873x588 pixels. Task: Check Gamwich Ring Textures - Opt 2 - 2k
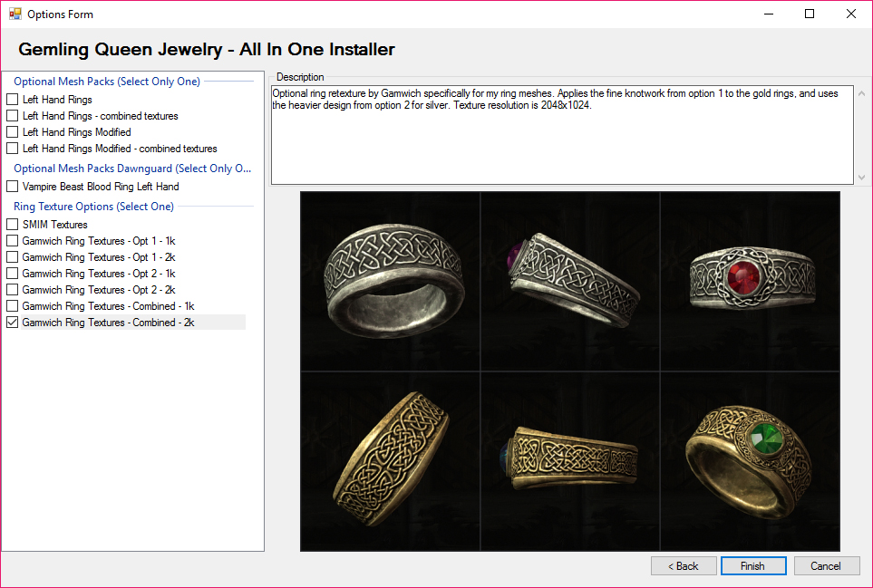13,290
